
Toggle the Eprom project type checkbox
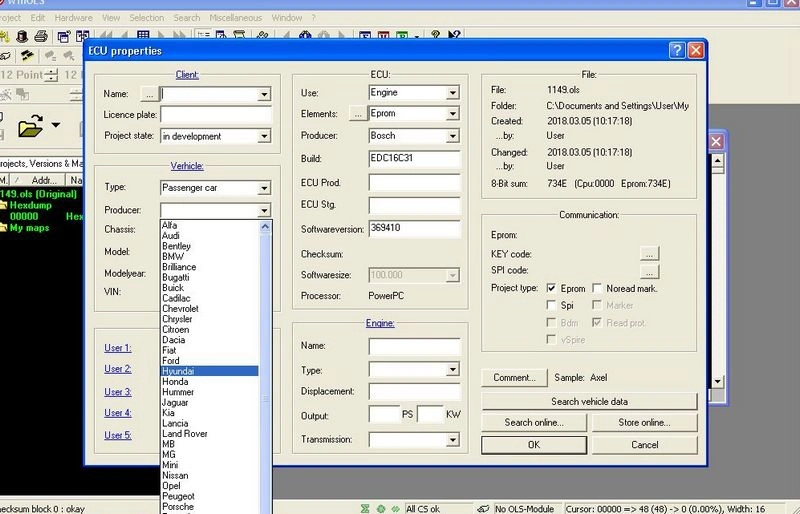tap(551, 288)
